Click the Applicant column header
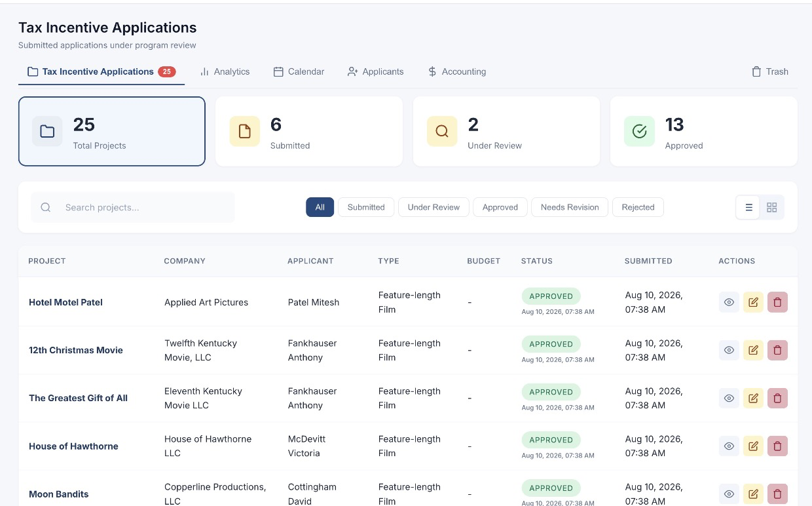812x506 pixels. point(310,261)
